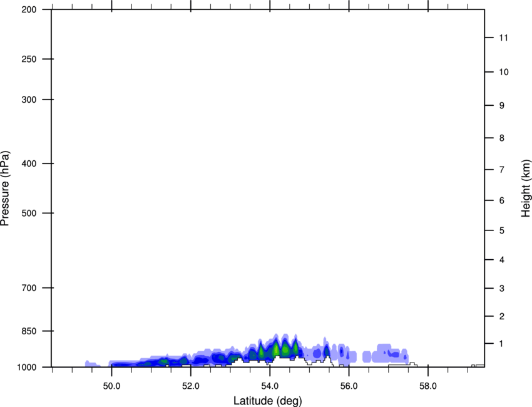The image size is (532, 407).
Task: Click the yellow-green contour peak near 54.2°
Action: tap(276, 349)
